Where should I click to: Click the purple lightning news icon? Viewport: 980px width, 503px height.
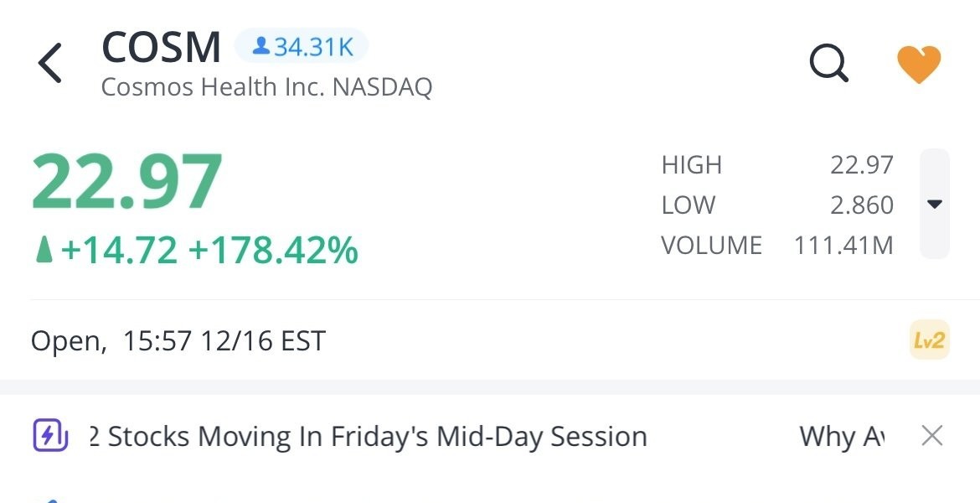49,436
